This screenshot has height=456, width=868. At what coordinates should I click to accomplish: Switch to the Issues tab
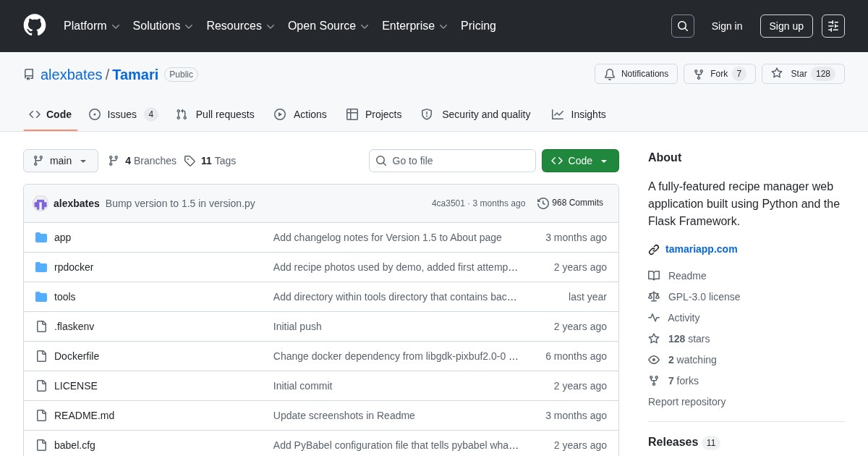point(123,114)
